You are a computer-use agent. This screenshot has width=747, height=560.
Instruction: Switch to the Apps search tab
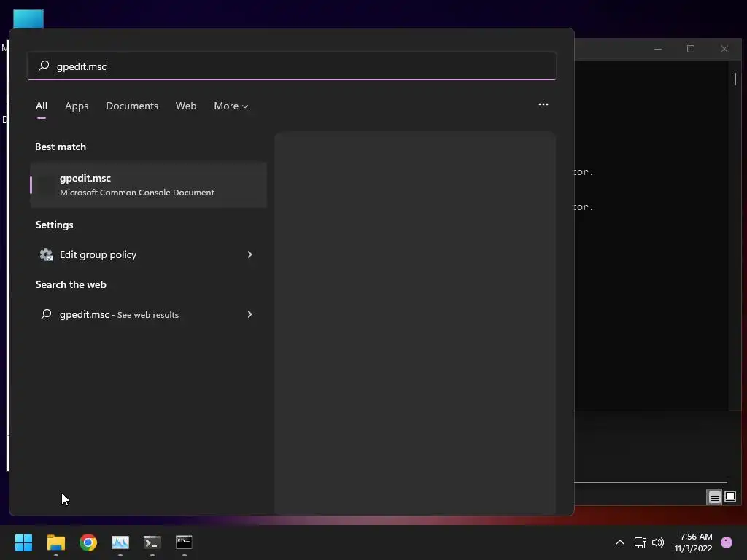coord(77,106)
